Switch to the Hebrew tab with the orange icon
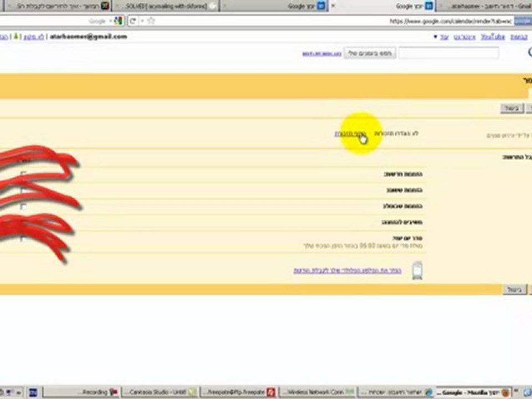This screenshot has height=399, width=532. click(57, 6)
